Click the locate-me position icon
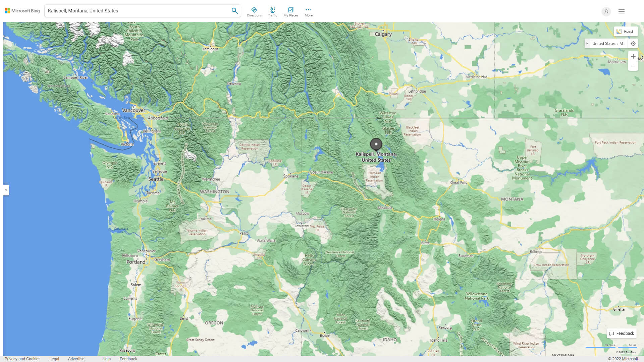 [633, 43]
